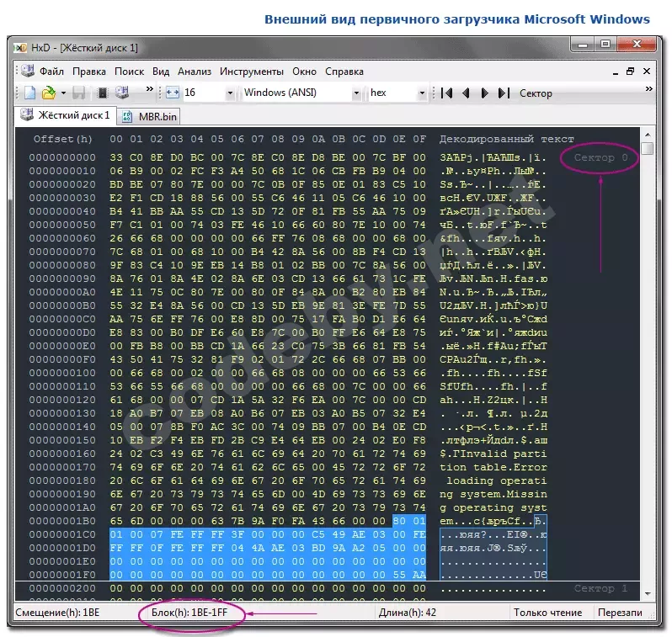Open the Окно menu
This screenshot has height=637, width=672.
pos(304,72)
